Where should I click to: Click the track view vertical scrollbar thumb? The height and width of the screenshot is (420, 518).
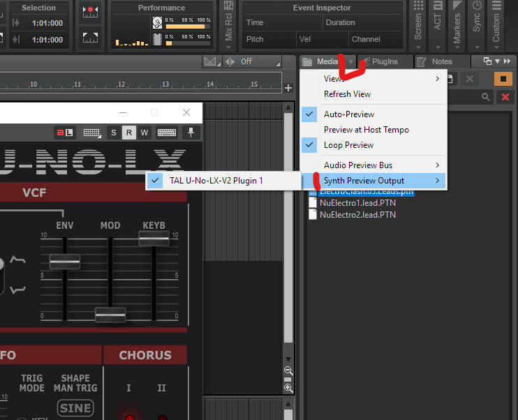pos(288,228)
